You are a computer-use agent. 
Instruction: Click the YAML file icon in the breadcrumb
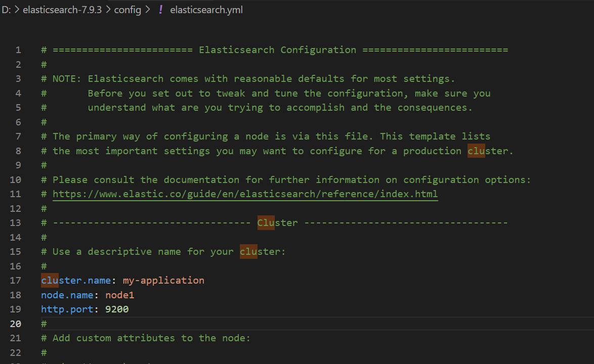(x=161, y=10)
